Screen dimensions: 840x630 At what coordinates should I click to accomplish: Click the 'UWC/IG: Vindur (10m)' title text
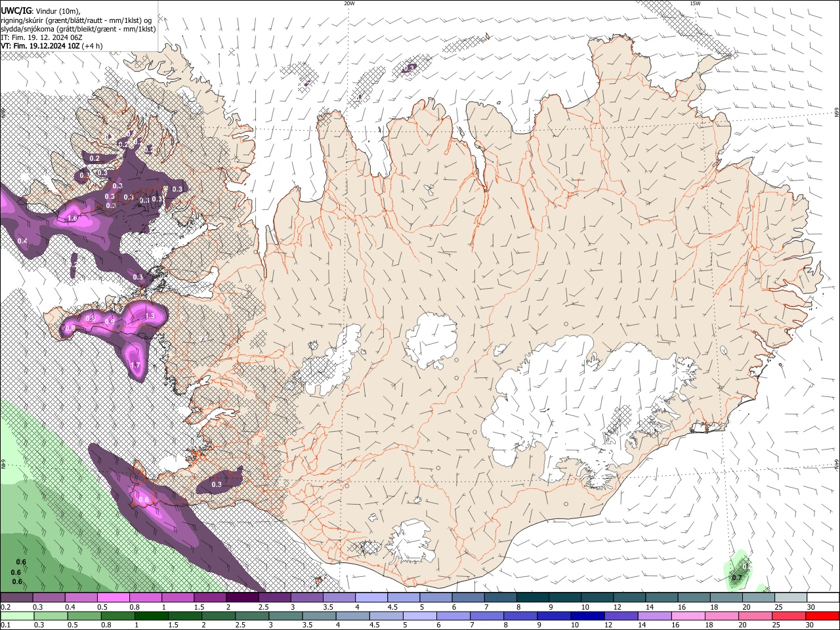39,11
